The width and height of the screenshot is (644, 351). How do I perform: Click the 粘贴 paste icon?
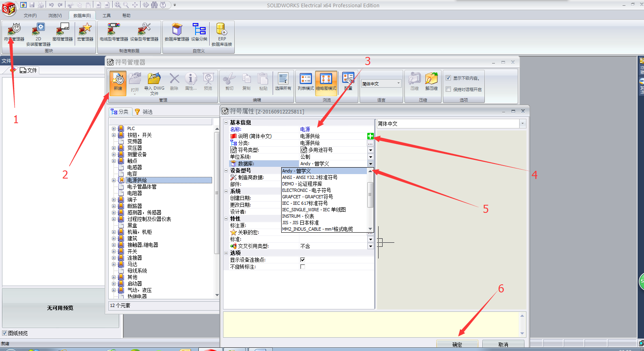[x=263, y=82]
